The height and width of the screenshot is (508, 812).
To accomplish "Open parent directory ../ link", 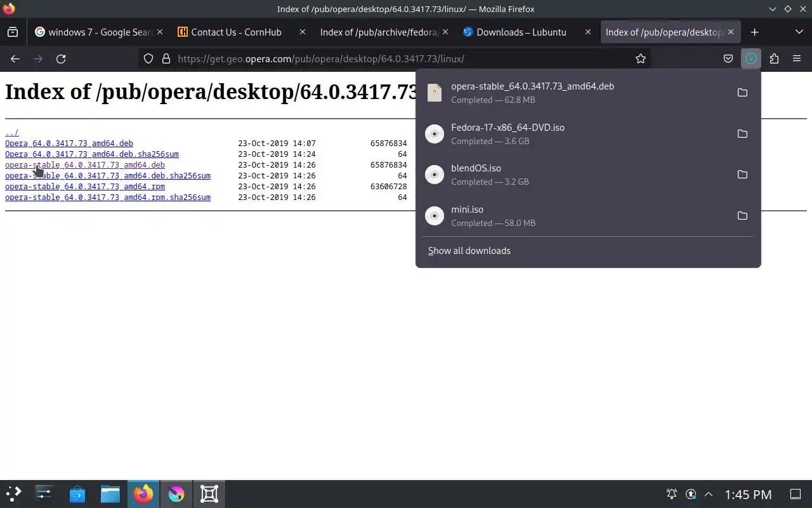I will pyautogui.click(x=12, y=133).
